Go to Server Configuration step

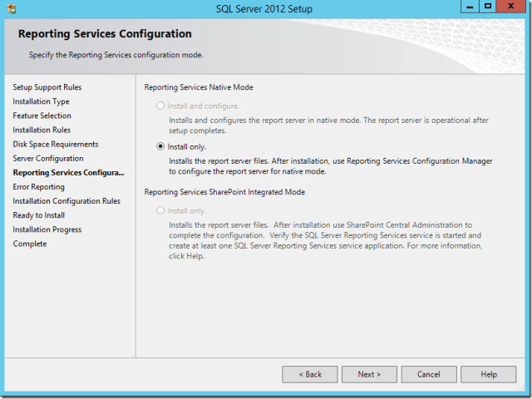pyautogui.click(x=48, y=159)
